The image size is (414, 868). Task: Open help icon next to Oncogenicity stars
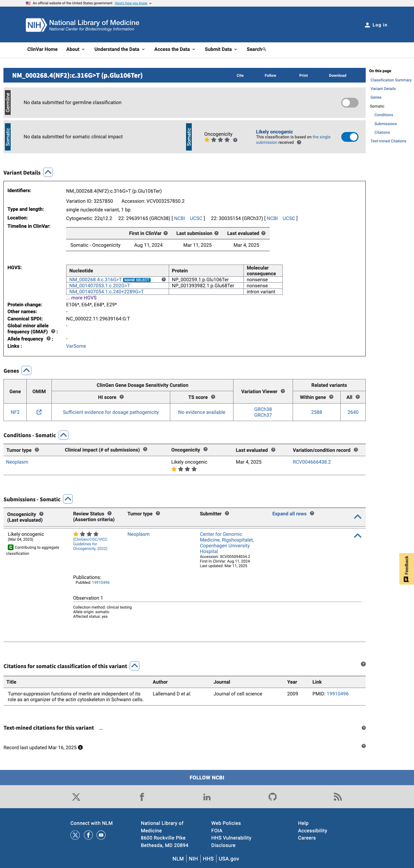click(x=235, y=140)
